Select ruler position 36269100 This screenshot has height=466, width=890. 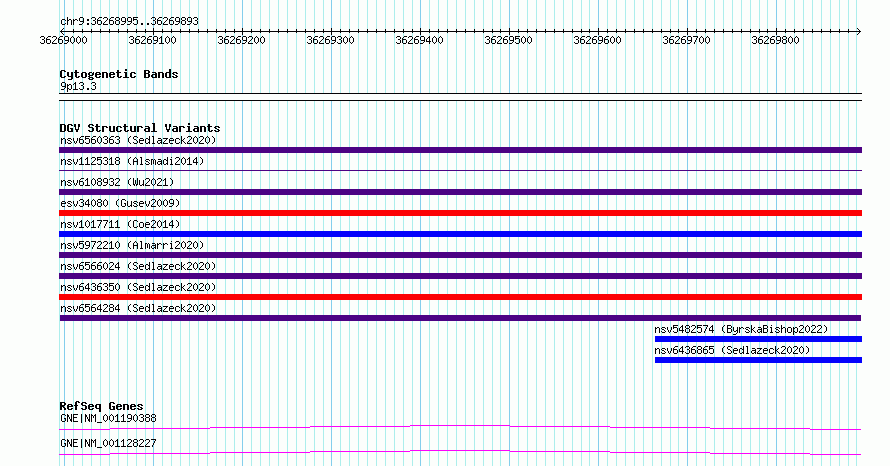click(153, 40)
